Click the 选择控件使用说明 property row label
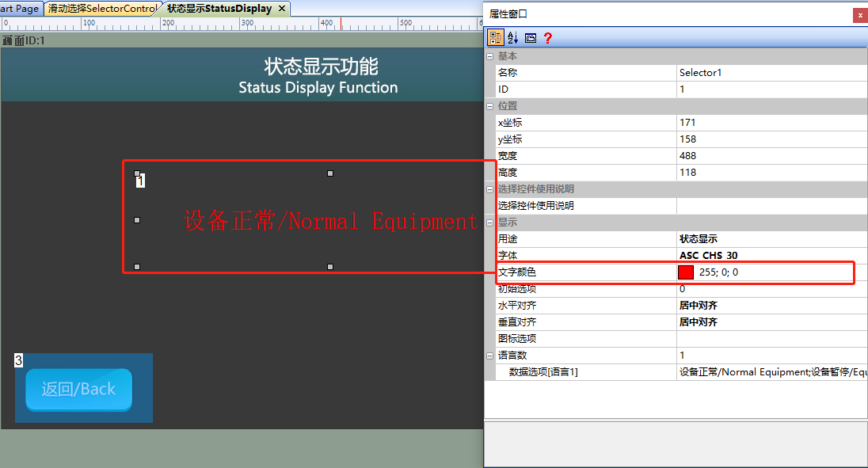This screenshot has height=468, width=868. click(x=536, y=206)
